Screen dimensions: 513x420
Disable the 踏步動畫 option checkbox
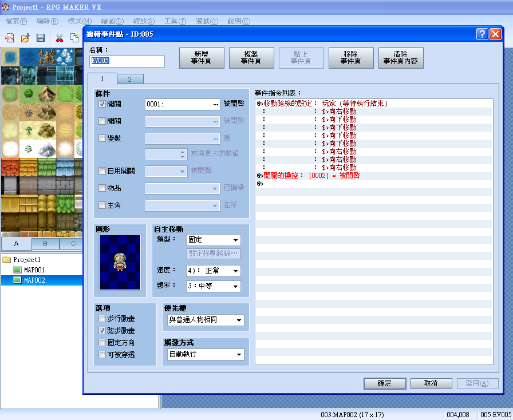[102, 330]
